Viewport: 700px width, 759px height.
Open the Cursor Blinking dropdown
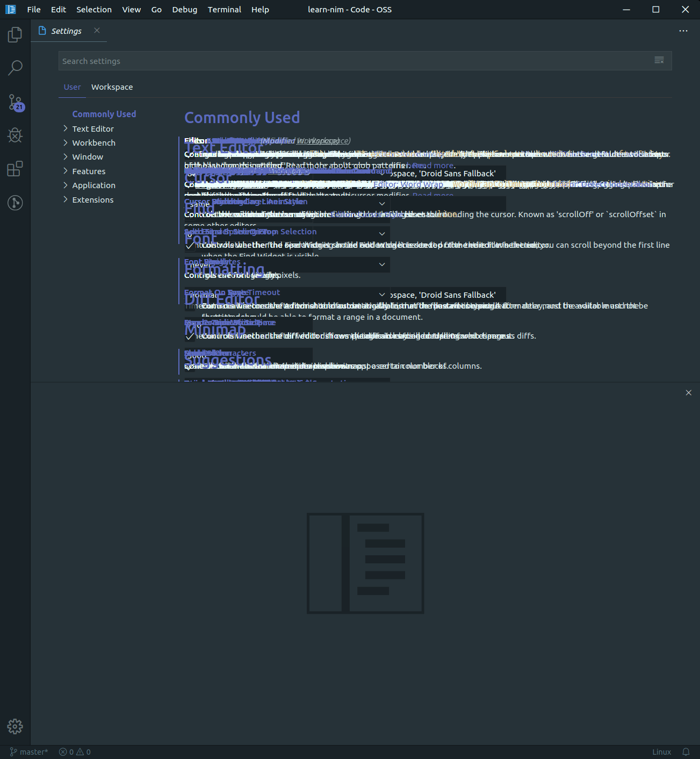click(x=381, y=204)
